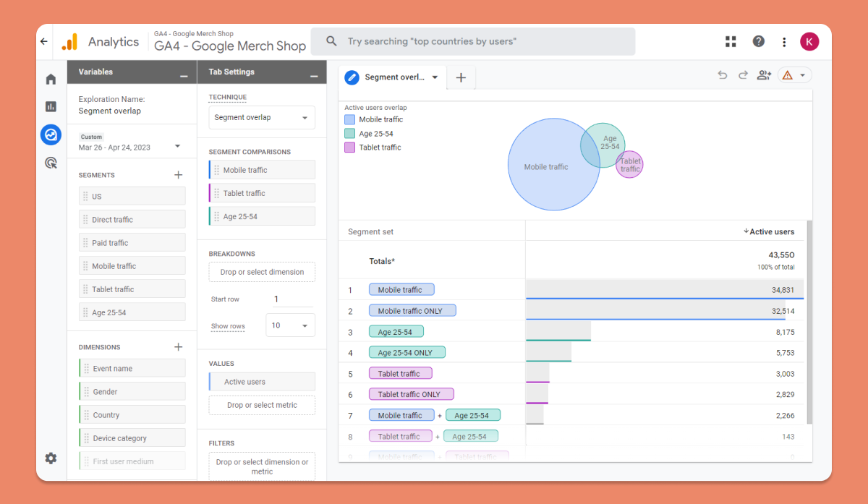Open Admin settings gear icon

pos(51,458)
